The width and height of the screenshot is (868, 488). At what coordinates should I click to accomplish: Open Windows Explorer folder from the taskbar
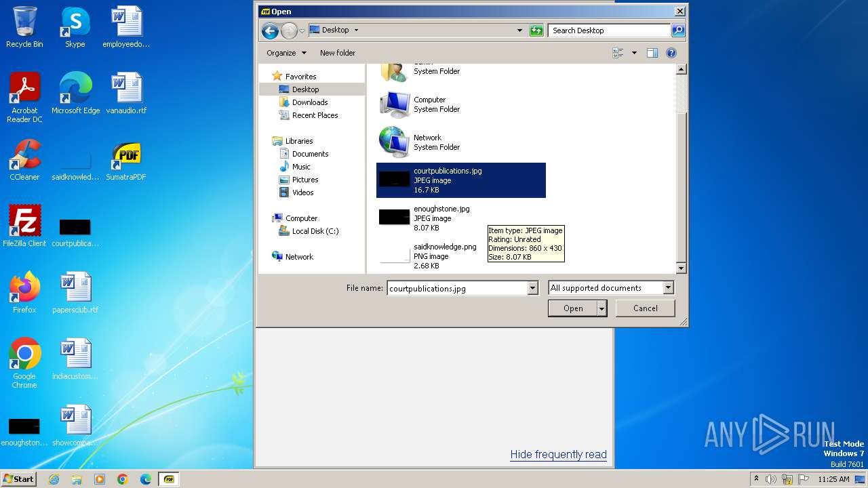coord(77,479)
